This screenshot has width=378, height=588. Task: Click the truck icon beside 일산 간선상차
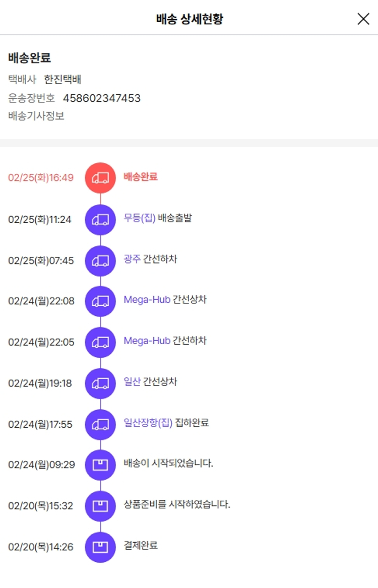click(100, 383)
